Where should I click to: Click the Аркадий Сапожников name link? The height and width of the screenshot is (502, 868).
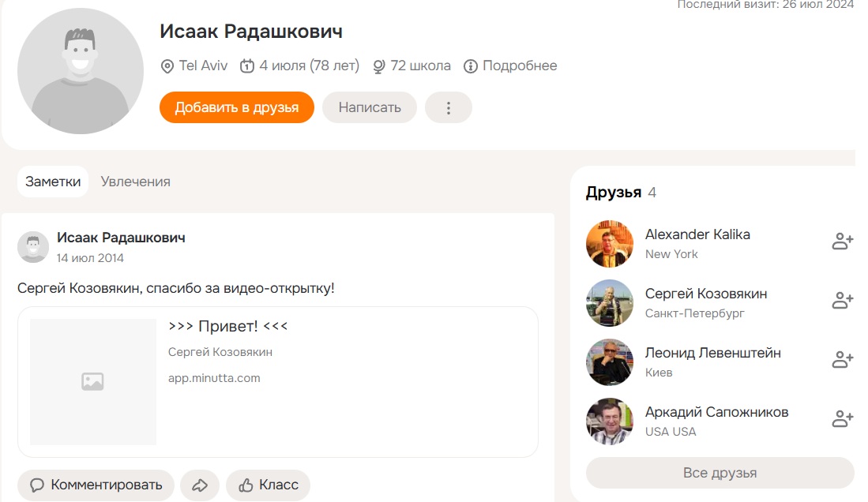coord(717,412)
